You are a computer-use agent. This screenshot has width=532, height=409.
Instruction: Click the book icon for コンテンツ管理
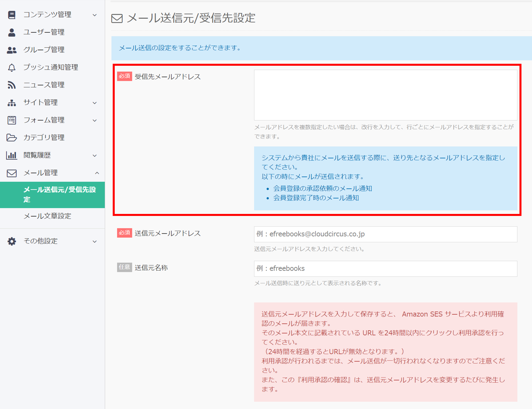coord(12,15)
